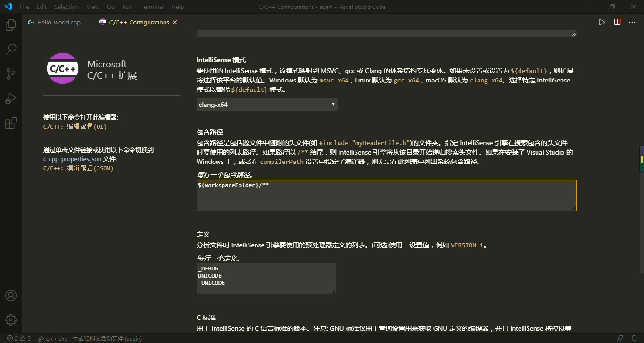Click the g++.exe build and debug status item

coord(90,338)
